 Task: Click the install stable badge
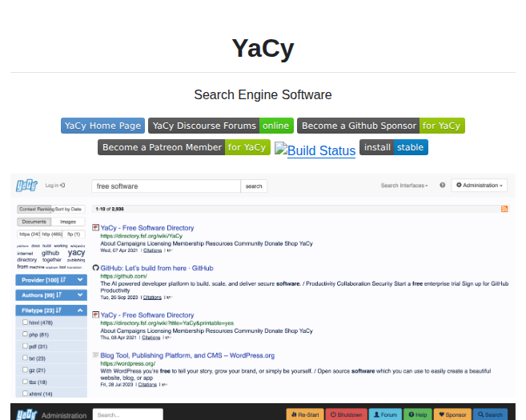click(x=393, y=147)
